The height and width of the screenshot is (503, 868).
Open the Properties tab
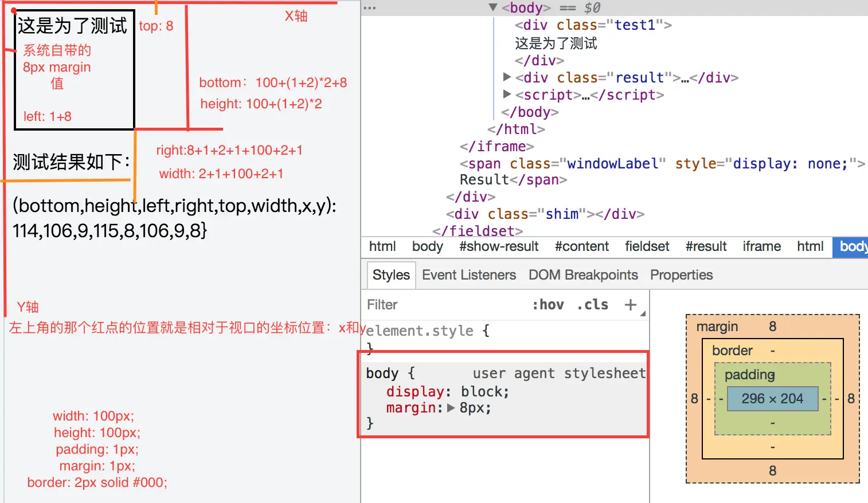[x=681, y=275]
